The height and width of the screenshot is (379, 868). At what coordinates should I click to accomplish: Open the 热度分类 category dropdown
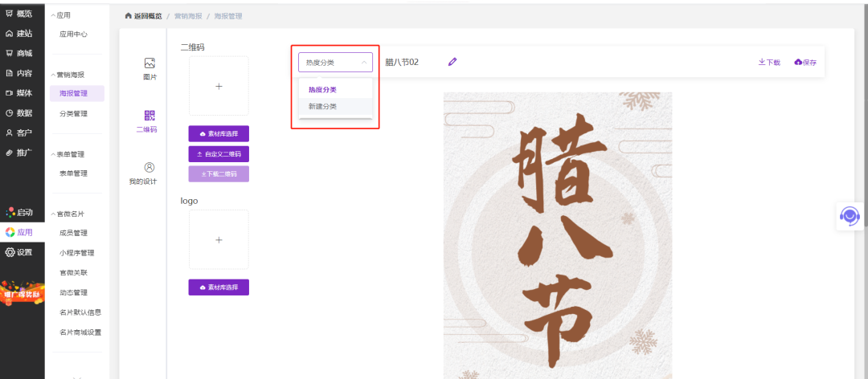click(335, 62)
